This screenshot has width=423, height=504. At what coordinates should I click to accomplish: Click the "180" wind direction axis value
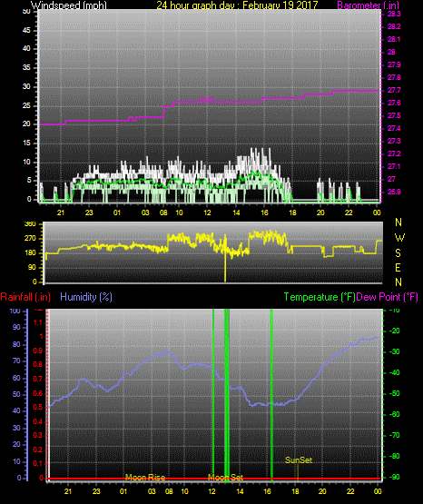(30, 253)
